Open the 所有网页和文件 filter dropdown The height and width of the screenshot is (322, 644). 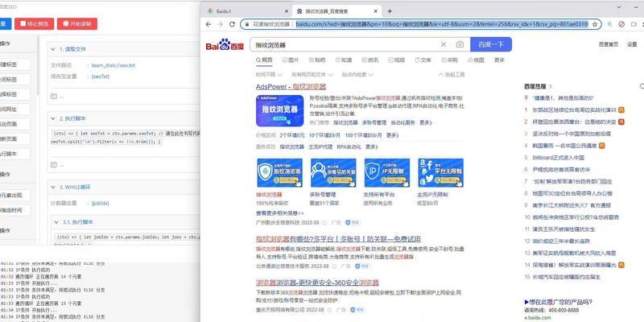[x=312, y=75]
